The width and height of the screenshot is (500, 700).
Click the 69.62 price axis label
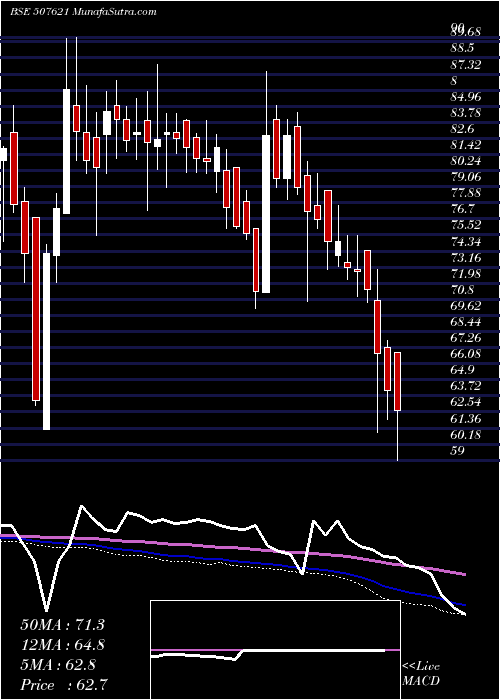coord(466,306)
